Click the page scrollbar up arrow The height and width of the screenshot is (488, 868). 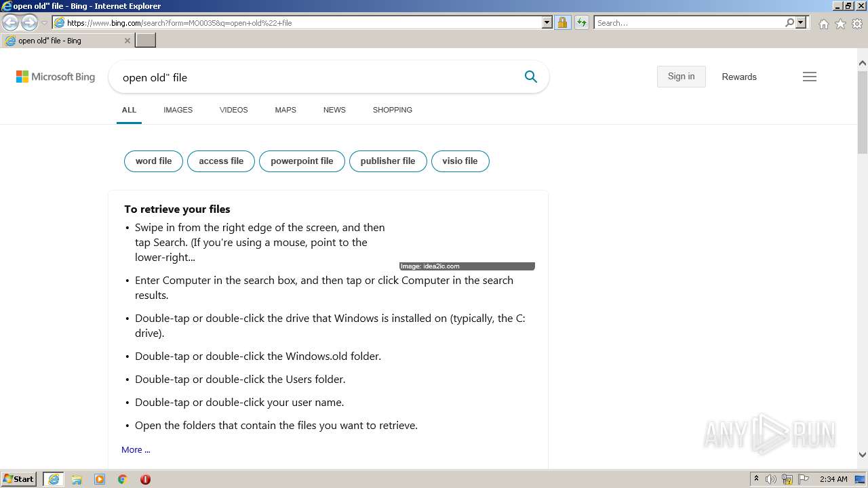click(x=862, y=62)
